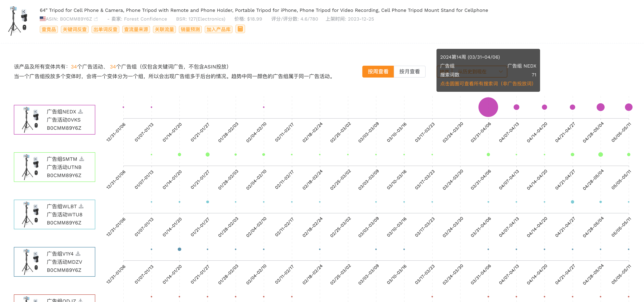Image resolution: width=644 pixels, height=302 pixels.
Task: Click the WLBT teal bubble at 04/21-04/27
Action: point(572,202)
